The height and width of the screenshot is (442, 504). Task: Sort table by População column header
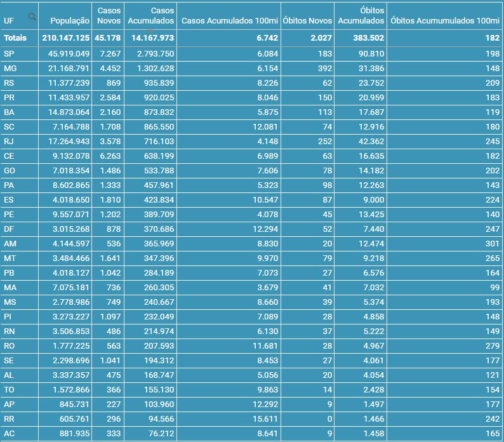point(69,21)
